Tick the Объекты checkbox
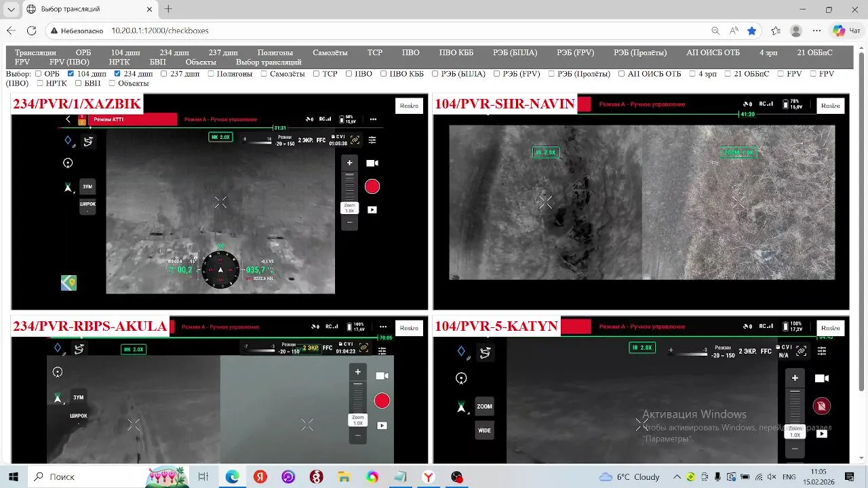 (112, 83)
